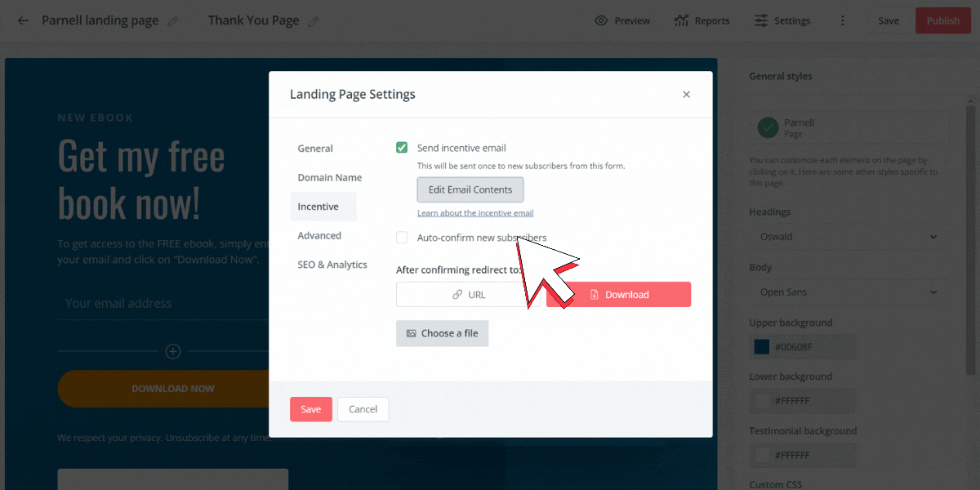
Task: Select the Thank You Page title
Action: pyautogui.click(x=253, y=20)
